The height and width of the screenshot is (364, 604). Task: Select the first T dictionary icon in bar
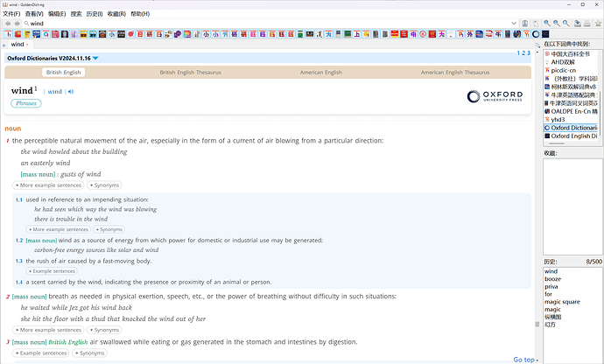pos(8,34)
